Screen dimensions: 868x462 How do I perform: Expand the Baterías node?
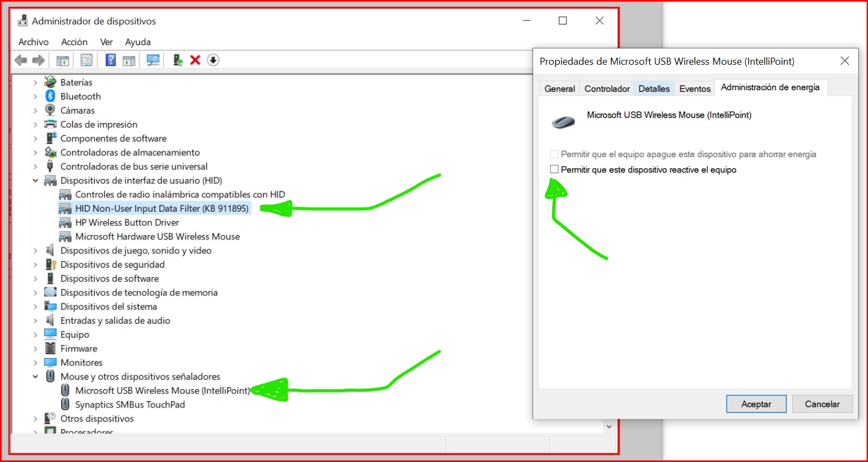tap(35, 83)
